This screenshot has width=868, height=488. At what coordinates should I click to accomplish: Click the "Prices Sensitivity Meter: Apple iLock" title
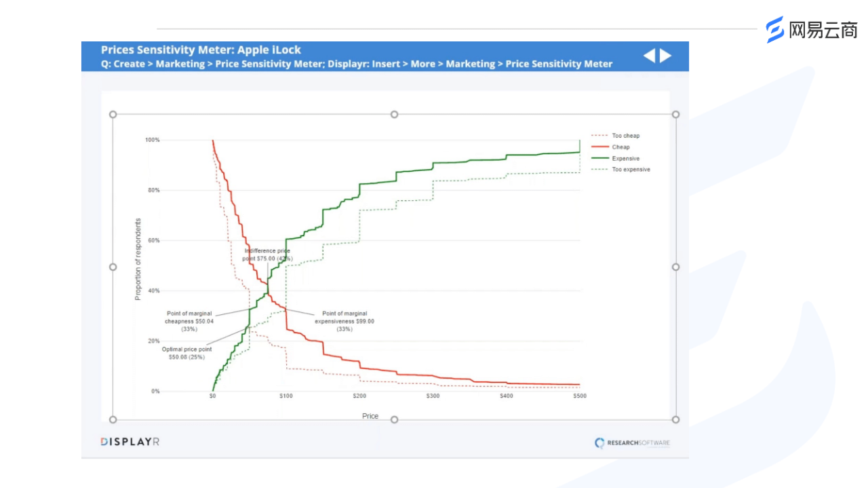click(x=201, y=50)
